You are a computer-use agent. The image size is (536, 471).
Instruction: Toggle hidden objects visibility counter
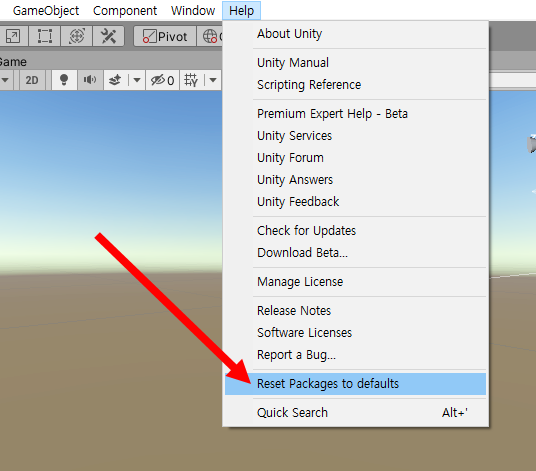[163, 80]
